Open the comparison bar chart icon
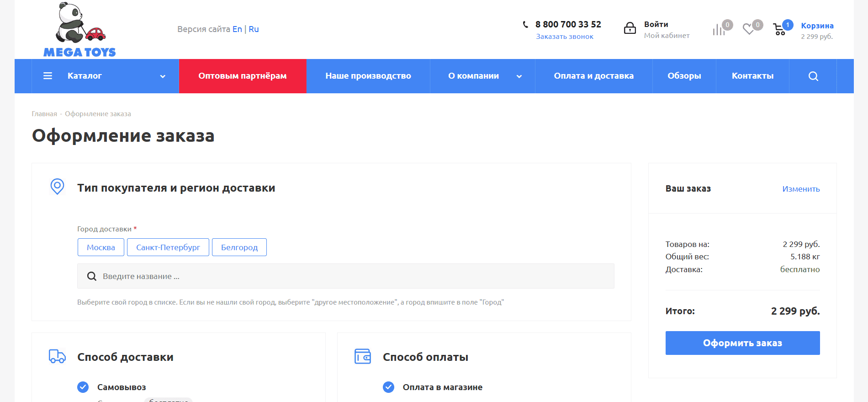The width and height of the screenshot is (868, 402). (x=719, y=30)
